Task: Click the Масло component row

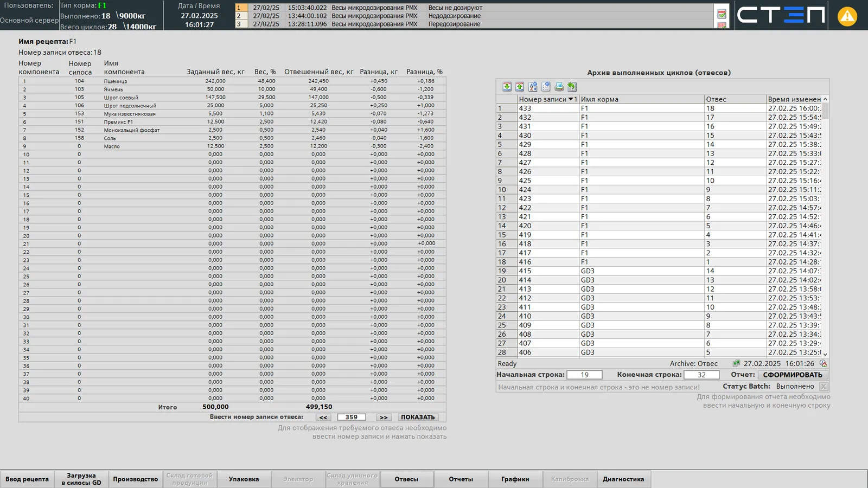Action: pos(232,146)
